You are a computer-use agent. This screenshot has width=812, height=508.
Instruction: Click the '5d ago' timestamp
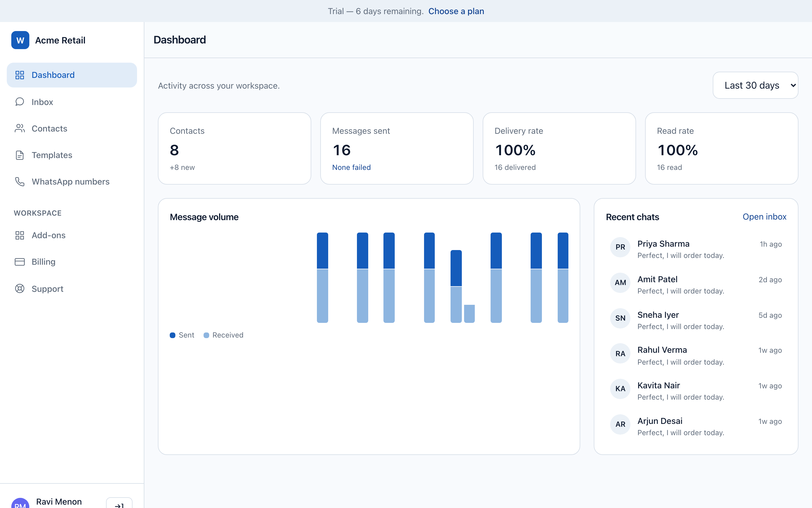770,315
